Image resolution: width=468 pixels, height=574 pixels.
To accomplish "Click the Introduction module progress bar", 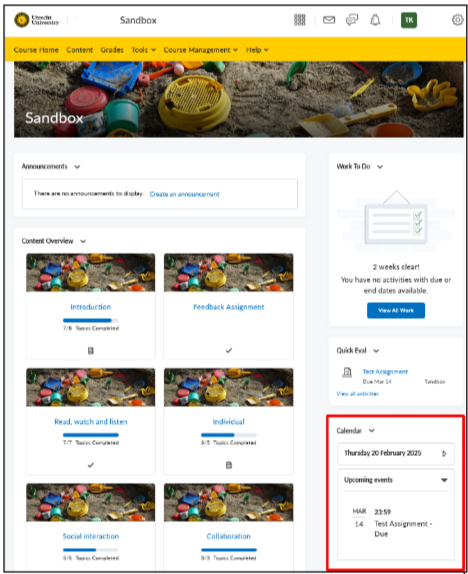I will (90, 320).
